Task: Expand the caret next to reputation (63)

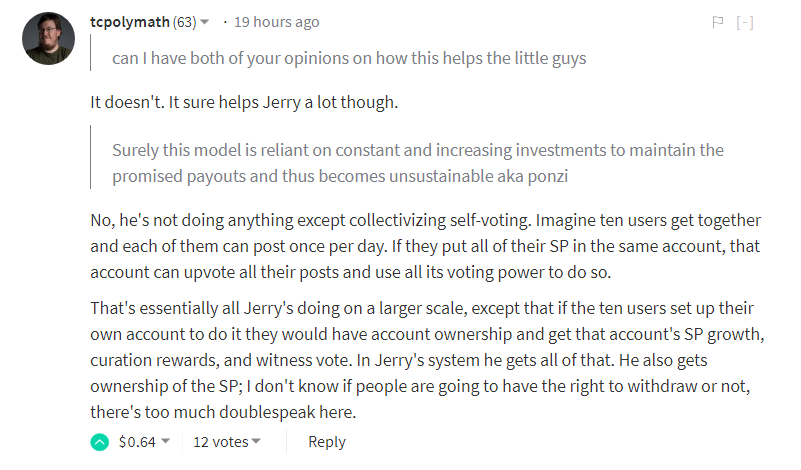Action: pos(204,22)
